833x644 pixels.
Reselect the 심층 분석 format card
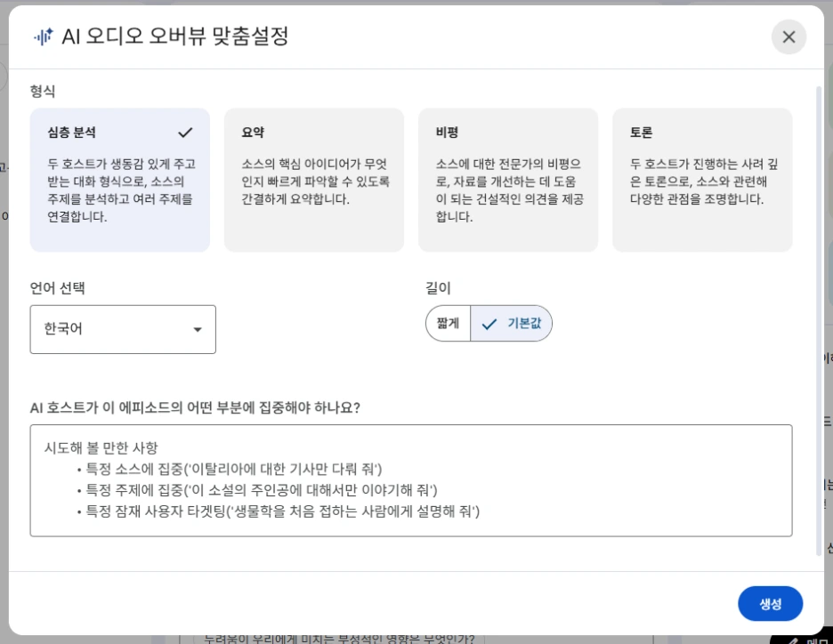pos(119,178)
